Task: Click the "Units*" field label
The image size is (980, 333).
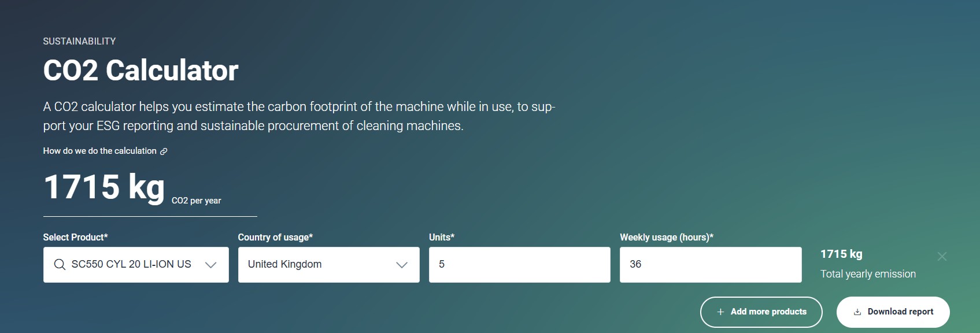Action: pos(442,237)
